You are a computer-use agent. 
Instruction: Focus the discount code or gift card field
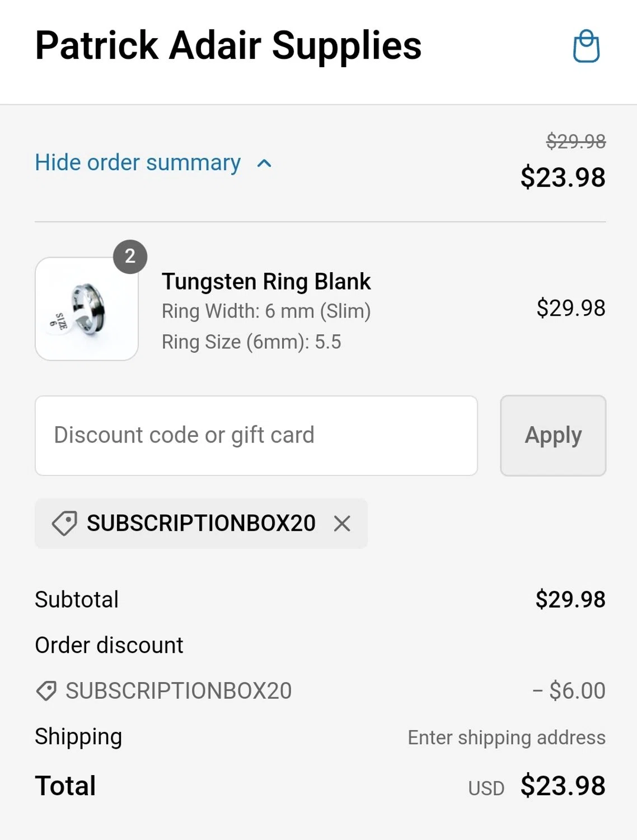pos(256,436)
